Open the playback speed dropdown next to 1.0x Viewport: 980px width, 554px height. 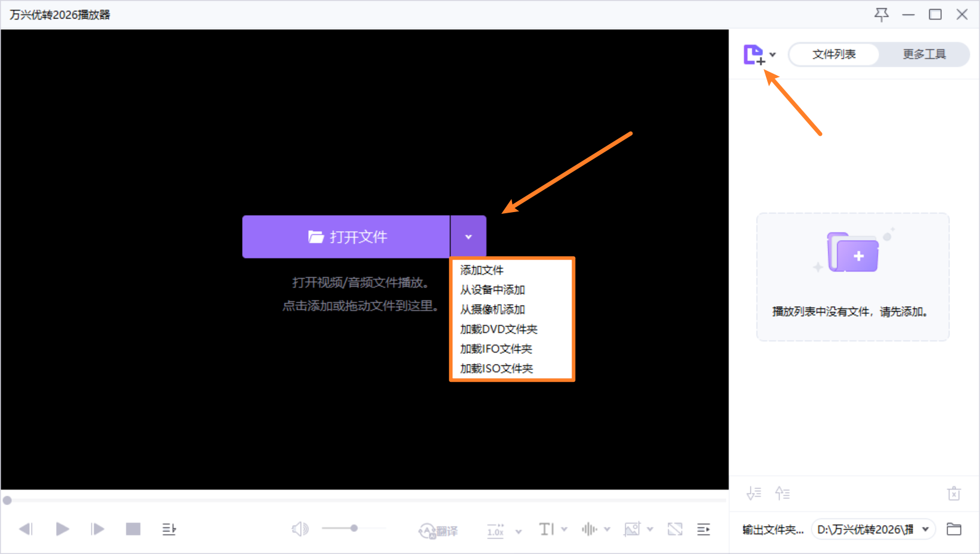tap(518, 530)
